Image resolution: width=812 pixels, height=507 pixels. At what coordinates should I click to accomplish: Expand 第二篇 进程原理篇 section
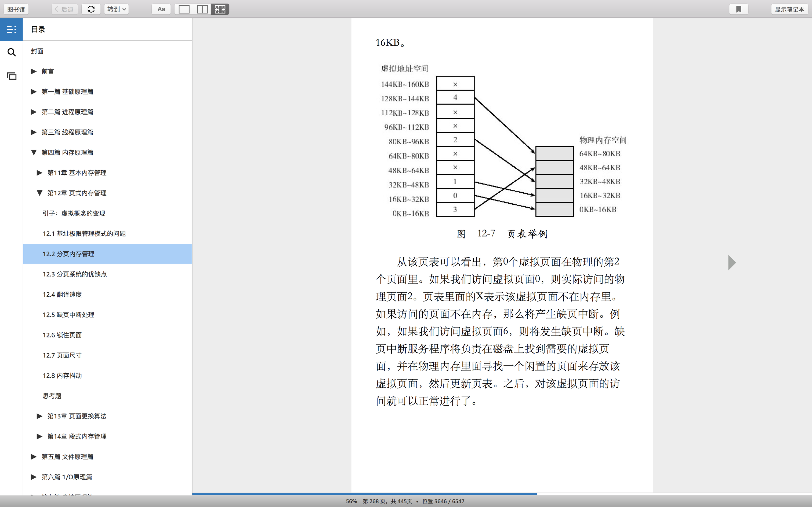coord(34,112)
